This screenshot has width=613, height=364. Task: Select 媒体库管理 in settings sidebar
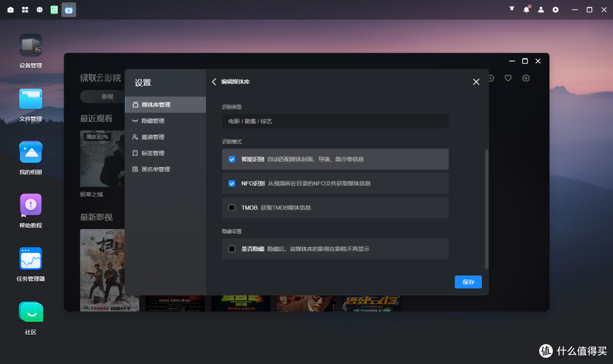(x=165, y=105)
